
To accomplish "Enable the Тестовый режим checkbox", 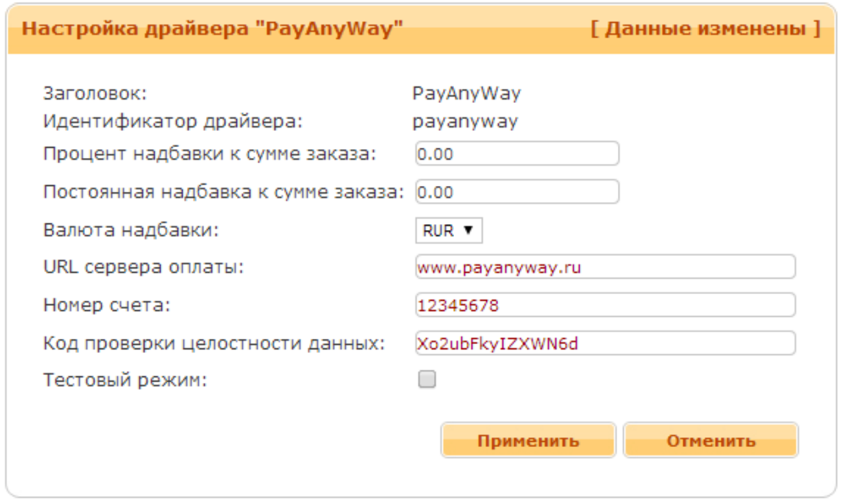I will coord(427,380).
